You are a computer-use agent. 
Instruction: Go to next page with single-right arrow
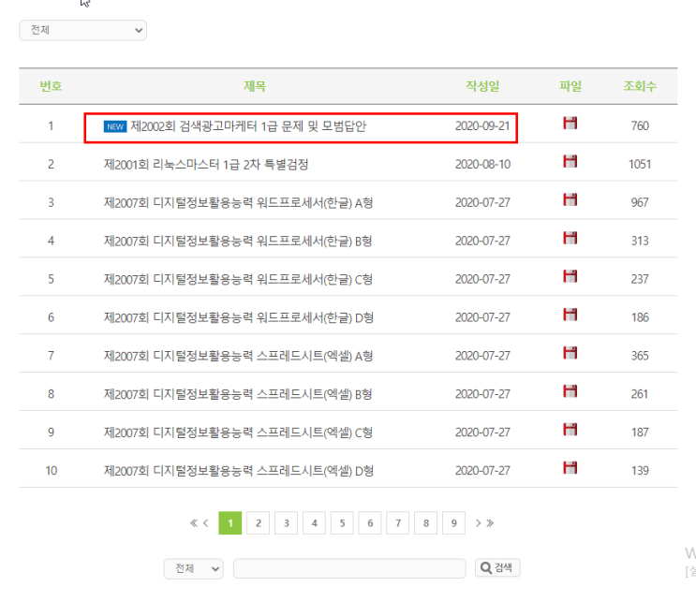click(x=478, y=523)
